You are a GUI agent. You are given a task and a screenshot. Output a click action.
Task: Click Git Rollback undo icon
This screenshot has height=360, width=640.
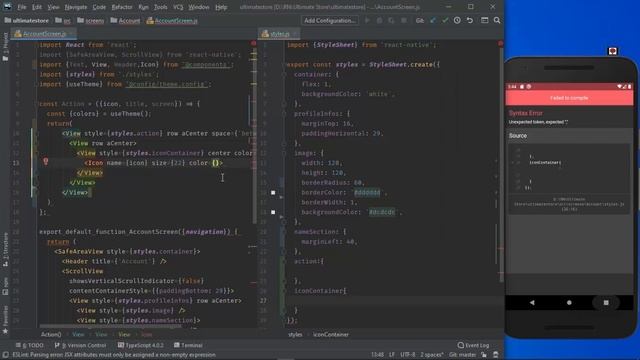470,20
